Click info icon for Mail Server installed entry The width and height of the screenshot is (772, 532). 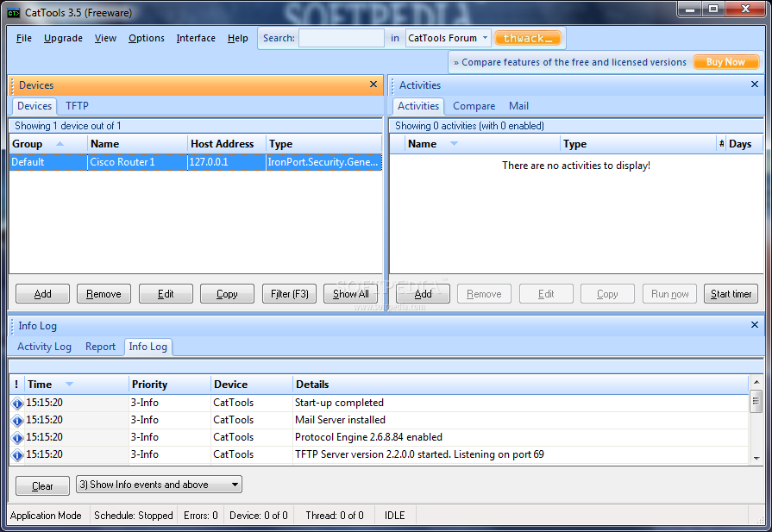[17, 420]
